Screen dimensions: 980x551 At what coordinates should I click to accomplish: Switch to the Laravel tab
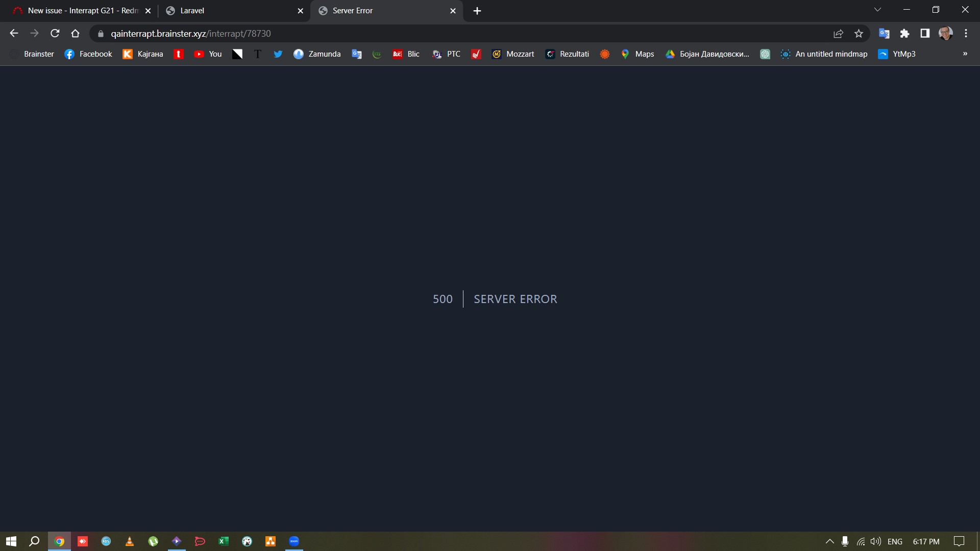click(230, 11)
